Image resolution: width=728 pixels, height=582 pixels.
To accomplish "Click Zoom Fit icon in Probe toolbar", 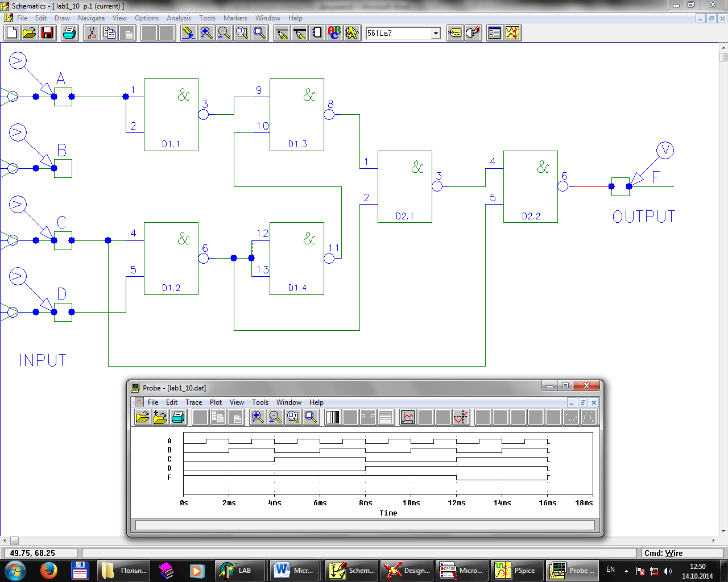I will 311,417.
